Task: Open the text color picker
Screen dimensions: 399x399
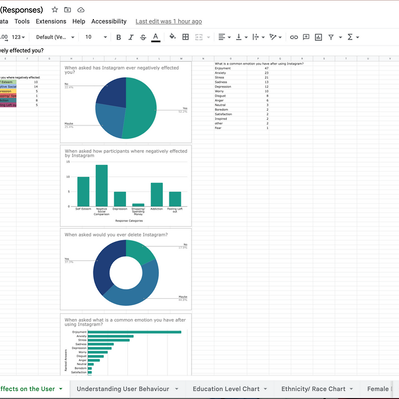Action: point(155,37)
